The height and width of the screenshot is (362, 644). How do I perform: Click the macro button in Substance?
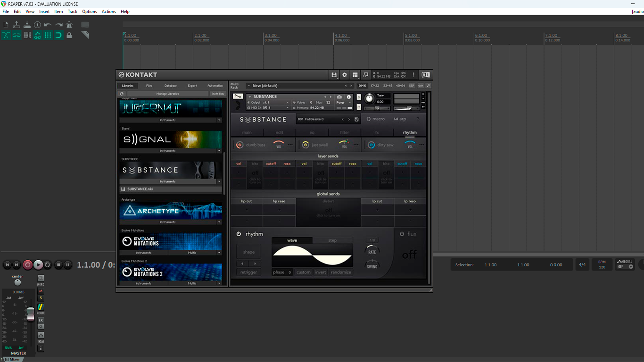376,119
